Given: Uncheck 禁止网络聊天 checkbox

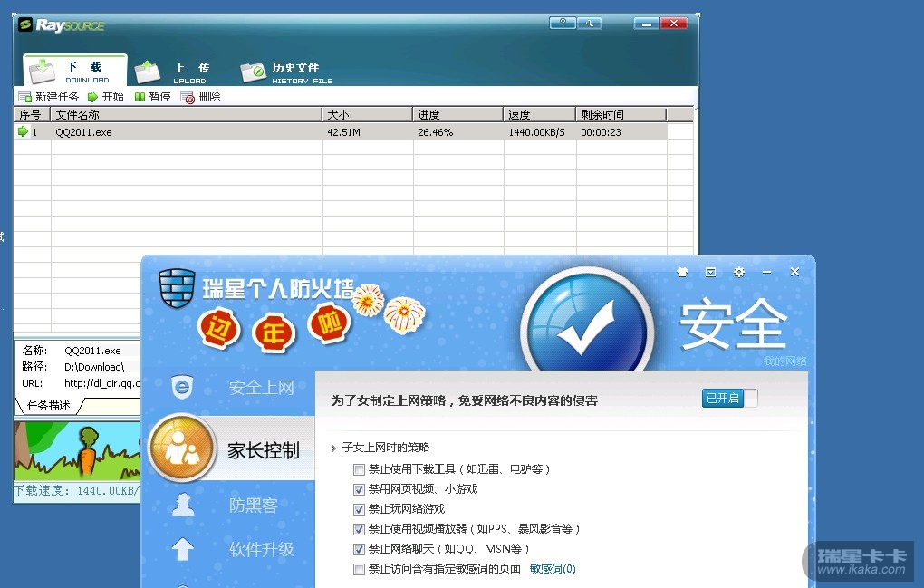Looking at the screenshot, I should [x=359, y=549].
